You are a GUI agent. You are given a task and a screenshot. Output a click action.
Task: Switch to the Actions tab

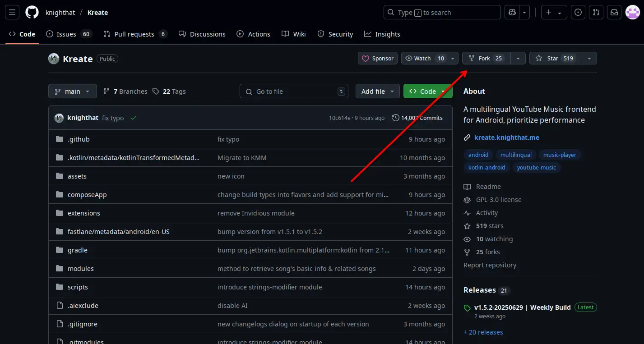pyautogui.click(x=253, y=34)
